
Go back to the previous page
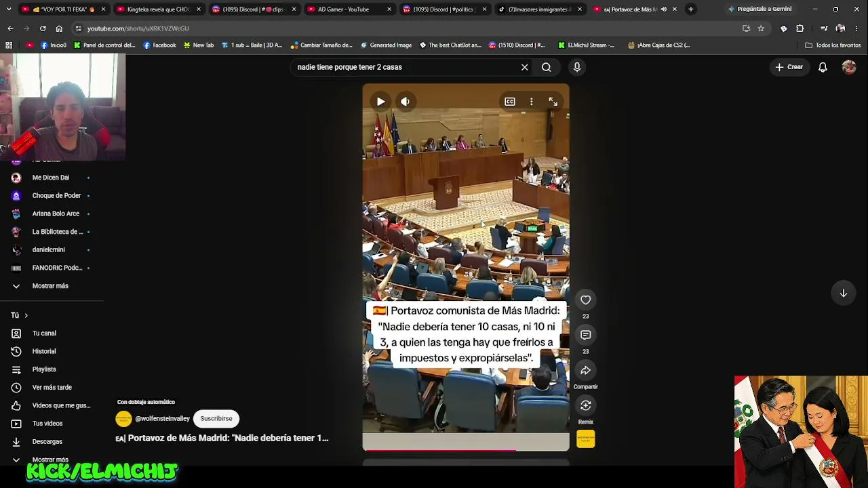(10, 28)
